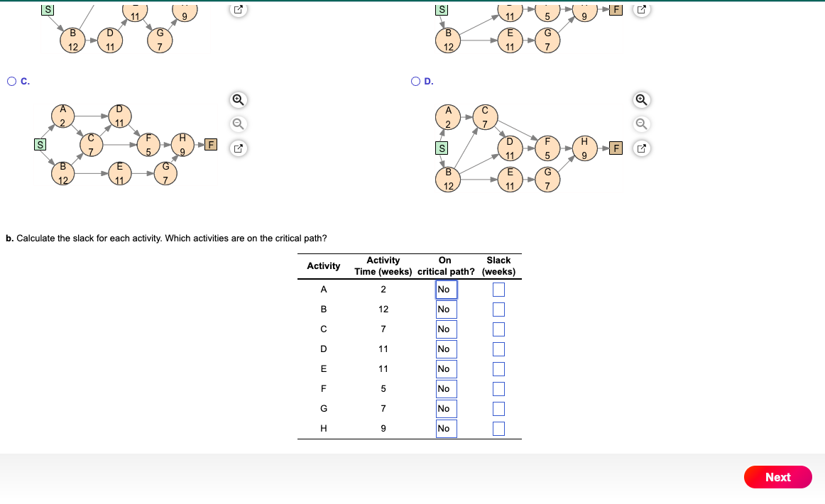The width and height of the screenshot is (825, 504).
Task: Select answer option D
Action: pos(415,81)
